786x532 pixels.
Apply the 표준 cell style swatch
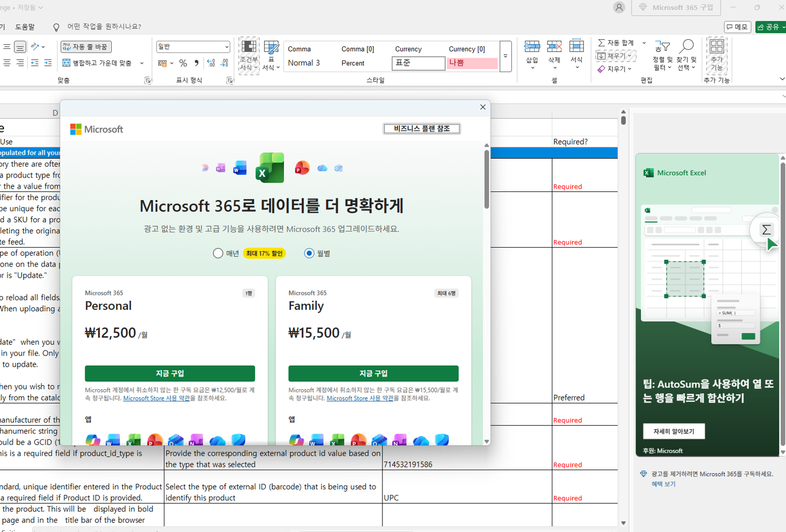[418, 63]
